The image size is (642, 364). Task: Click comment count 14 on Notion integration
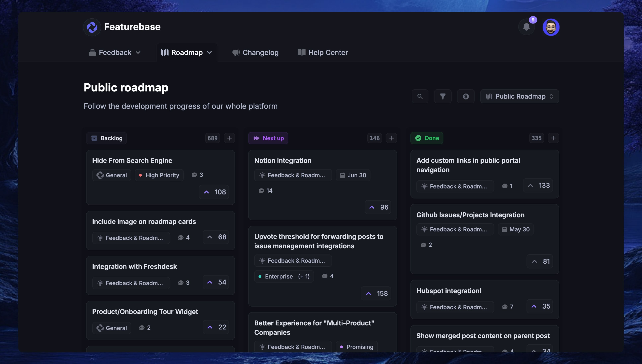pos(265,191)
